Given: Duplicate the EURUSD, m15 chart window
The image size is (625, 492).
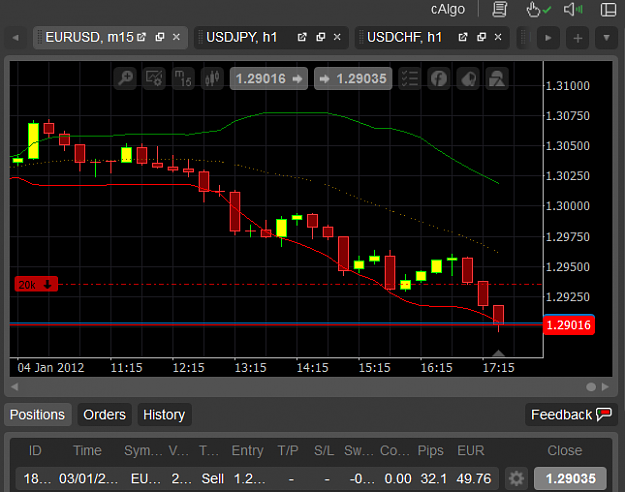Looking at the screenshot, I should [x=160, y=37].
